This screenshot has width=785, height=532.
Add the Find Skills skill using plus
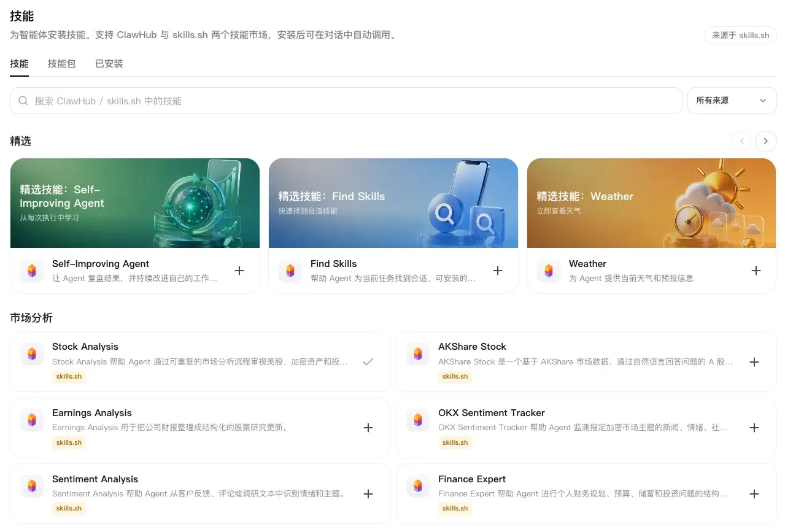click(x=498, y=271)
